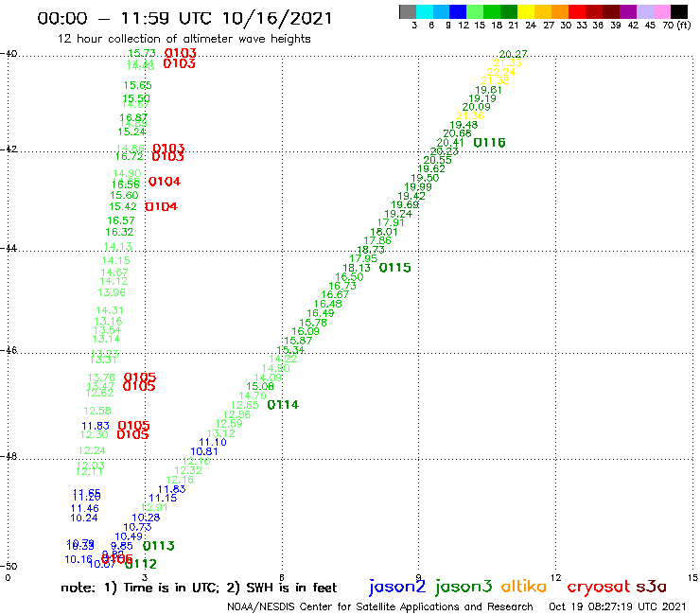Click the blue wave height value 10.24
Screen dimensions: 700x615
[x=84, y=518]
